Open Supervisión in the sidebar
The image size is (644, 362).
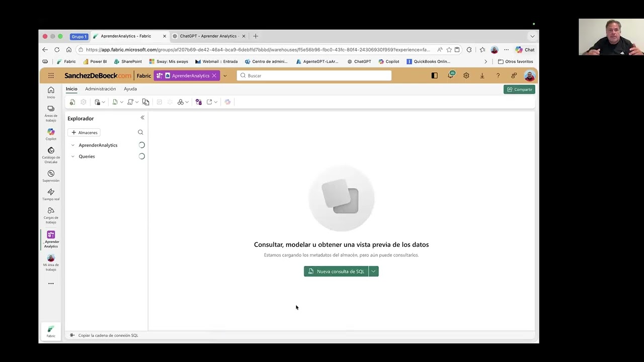coord(51,176)
